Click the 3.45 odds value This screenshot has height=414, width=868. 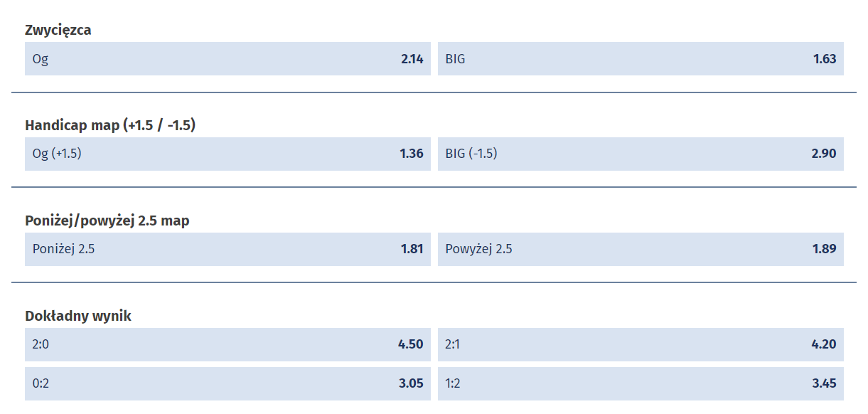824,383
